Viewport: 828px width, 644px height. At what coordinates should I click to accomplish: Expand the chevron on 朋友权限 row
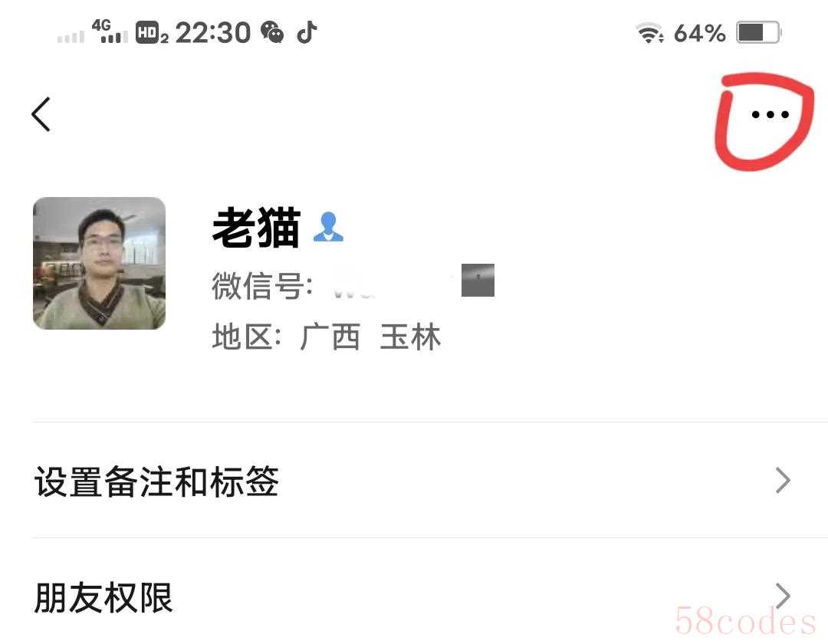783,596
